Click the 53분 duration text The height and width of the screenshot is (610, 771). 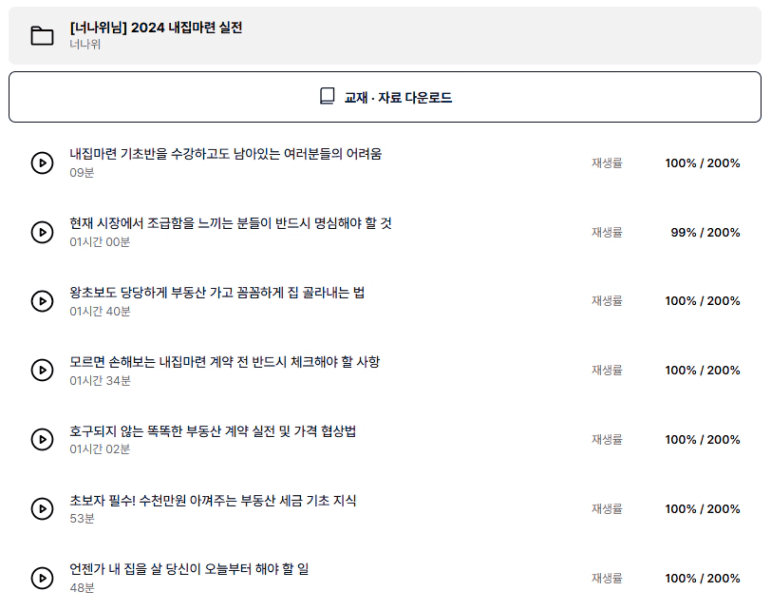coord(82,519)
